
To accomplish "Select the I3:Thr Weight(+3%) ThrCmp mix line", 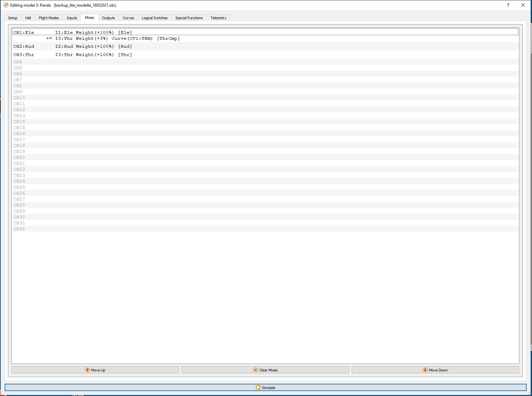I will [x=266, y=38].
